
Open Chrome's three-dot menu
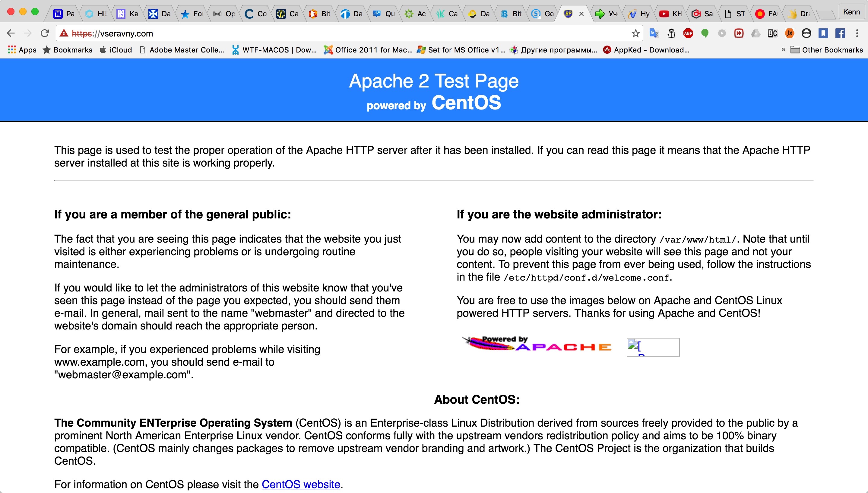tap(857, 33)
